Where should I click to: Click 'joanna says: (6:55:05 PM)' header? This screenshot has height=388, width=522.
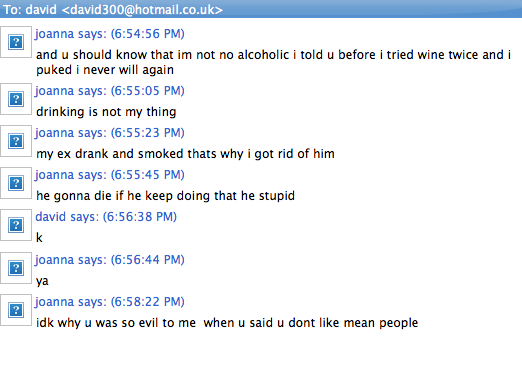[x=110, y=91]
